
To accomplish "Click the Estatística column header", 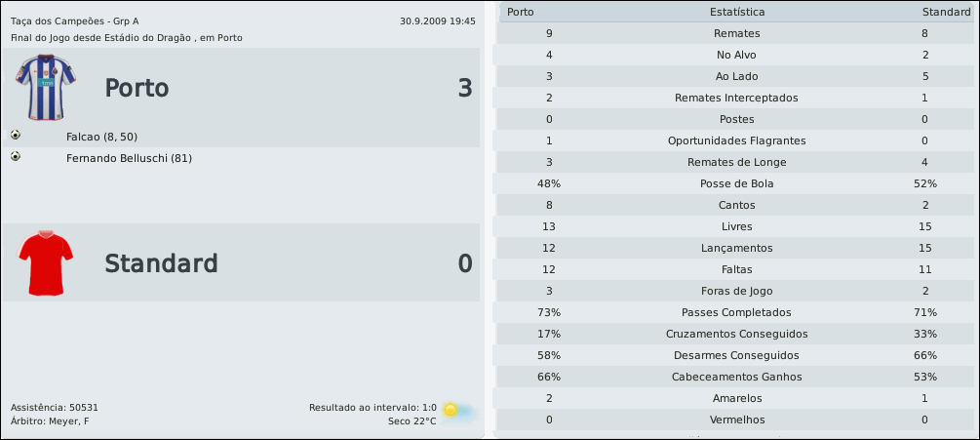I will pyautogui.click(x=736, y=12).
